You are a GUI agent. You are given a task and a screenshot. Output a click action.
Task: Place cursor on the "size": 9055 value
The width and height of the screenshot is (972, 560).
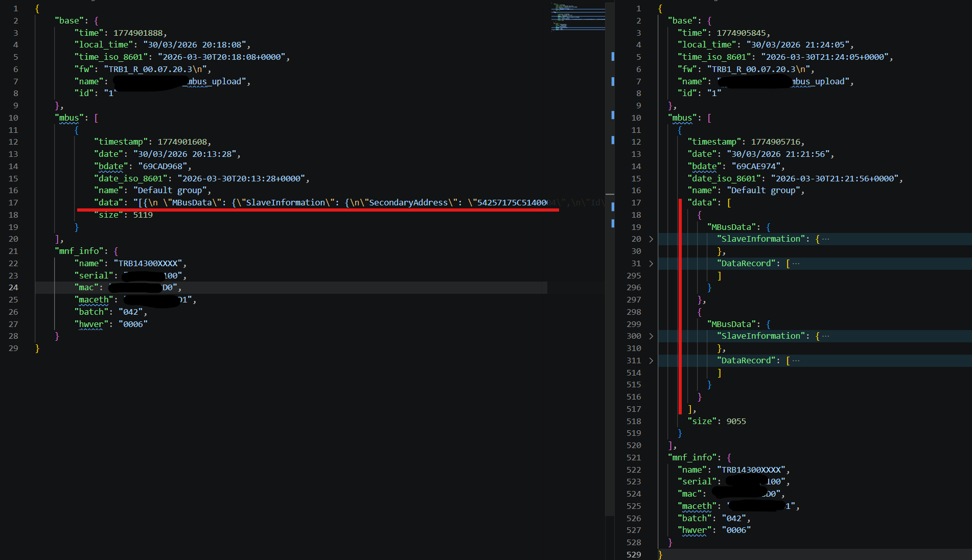pos(736,422)
